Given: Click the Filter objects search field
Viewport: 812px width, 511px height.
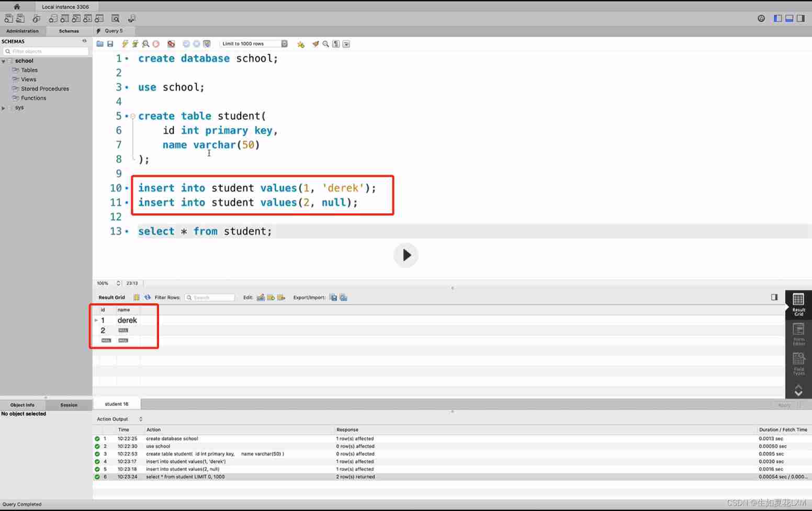Looking at the screenshot, I should pos(46,51).
